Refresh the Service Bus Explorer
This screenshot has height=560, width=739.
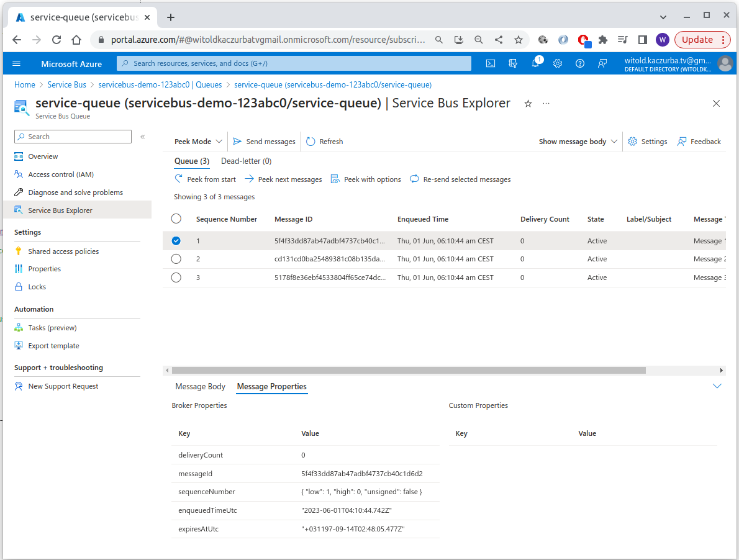click(x=324, y=142)
